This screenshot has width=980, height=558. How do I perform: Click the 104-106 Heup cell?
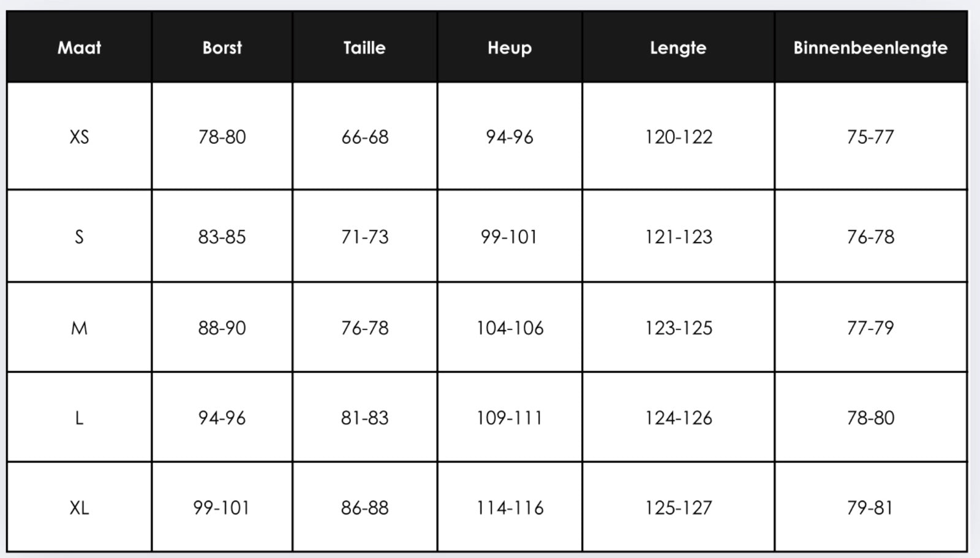coord(510,328)
